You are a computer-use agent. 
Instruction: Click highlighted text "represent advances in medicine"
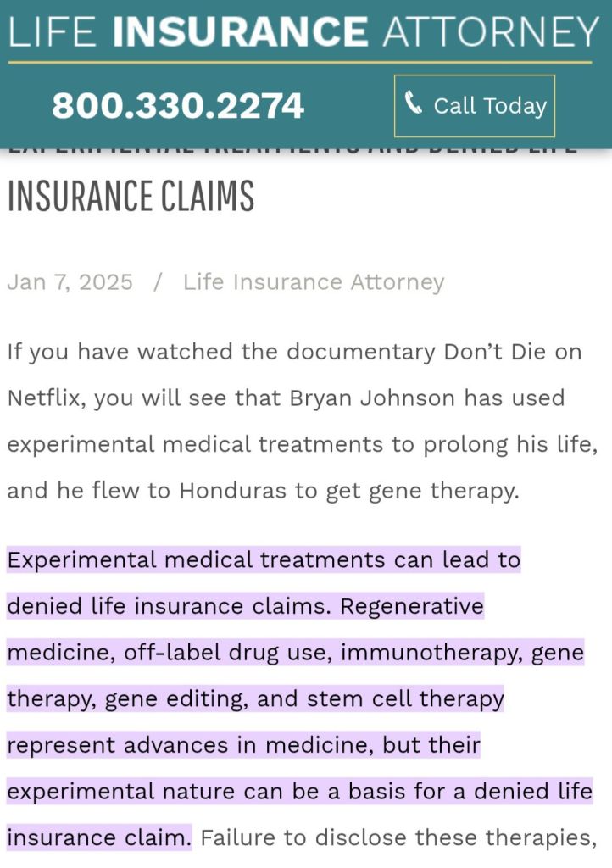[190, 746]
